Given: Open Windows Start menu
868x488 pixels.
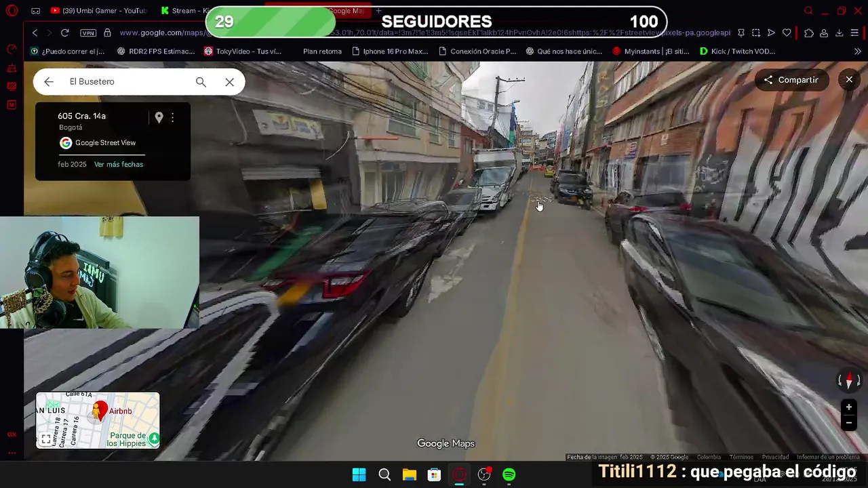Looking at the screenshot, I should [x=359, y=474].
